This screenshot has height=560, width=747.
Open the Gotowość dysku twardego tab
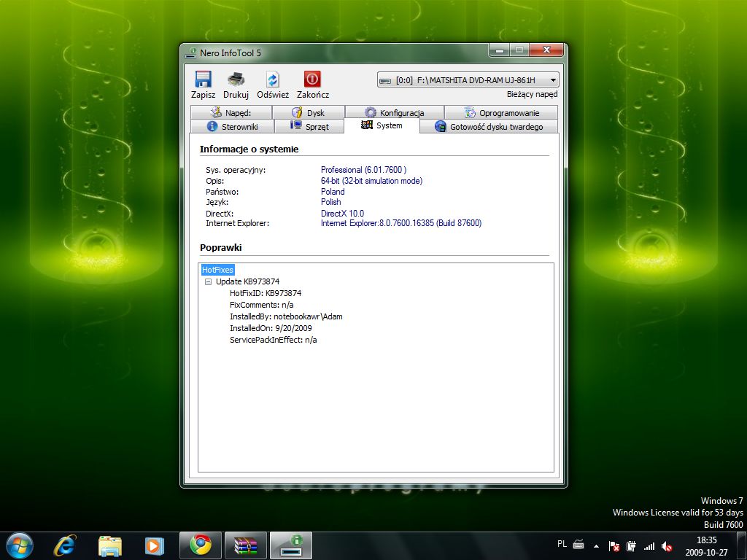pyautogui.click(x=489, y=127)
